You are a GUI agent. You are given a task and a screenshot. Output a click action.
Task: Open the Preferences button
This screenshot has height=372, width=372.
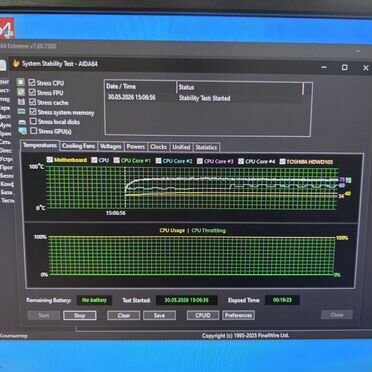click(238, 315)
